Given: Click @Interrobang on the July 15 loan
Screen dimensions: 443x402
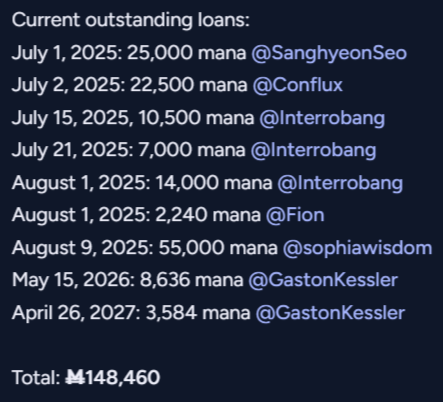Looking at the screenshot, I should pos(322,118).
